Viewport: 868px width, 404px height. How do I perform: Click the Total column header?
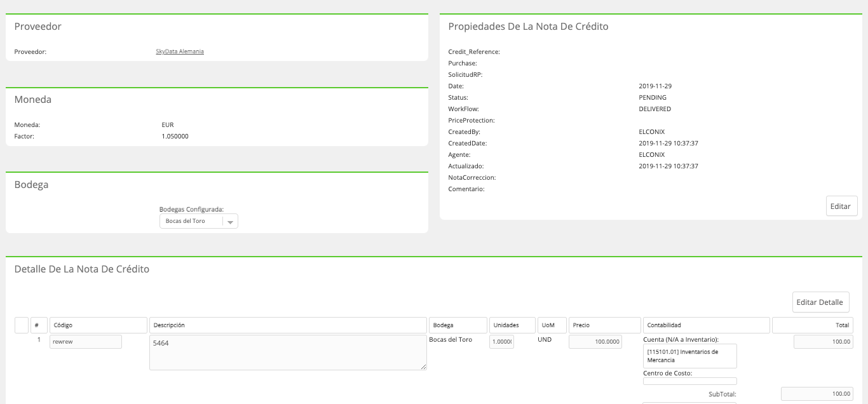coord(813,325)
